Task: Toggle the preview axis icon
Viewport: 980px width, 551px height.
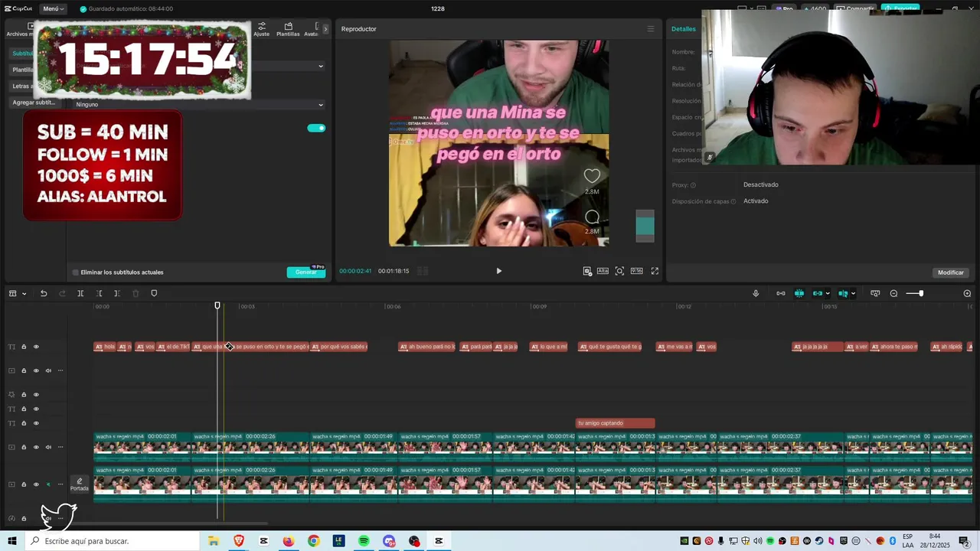Action: (x=843, y=293)
